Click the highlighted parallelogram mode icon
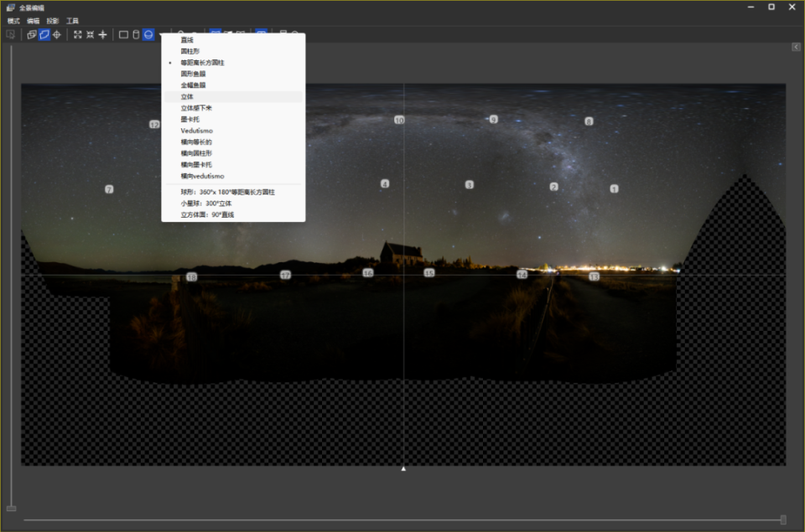The width and height of the screenshot is (805, 532). tap(44, 34)
